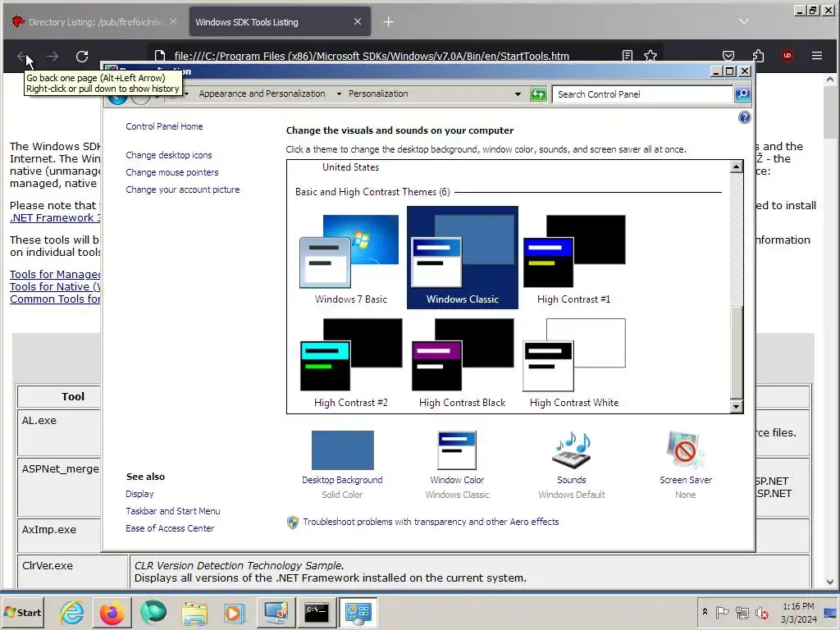Switch to Firefox in the taskbar
The height and width of the screenshot is (630, 840).
point(112,612)
